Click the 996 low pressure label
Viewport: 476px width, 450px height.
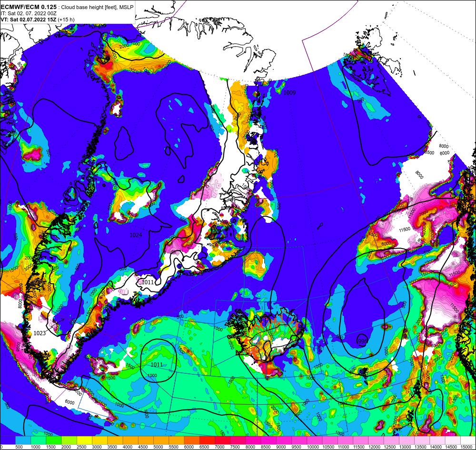click(x=362, y=341)
